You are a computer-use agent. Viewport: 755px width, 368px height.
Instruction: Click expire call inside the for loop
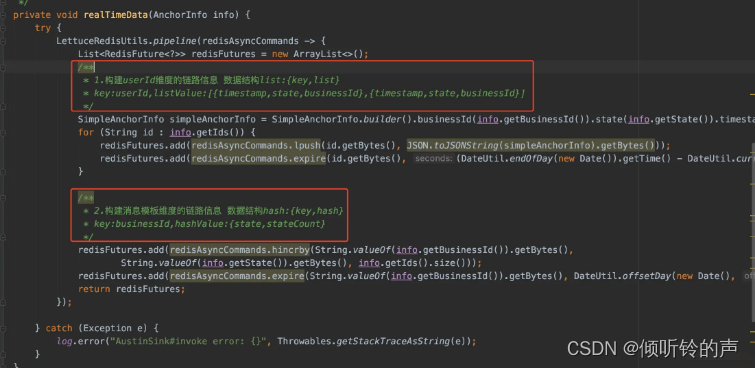coord(309,158)
